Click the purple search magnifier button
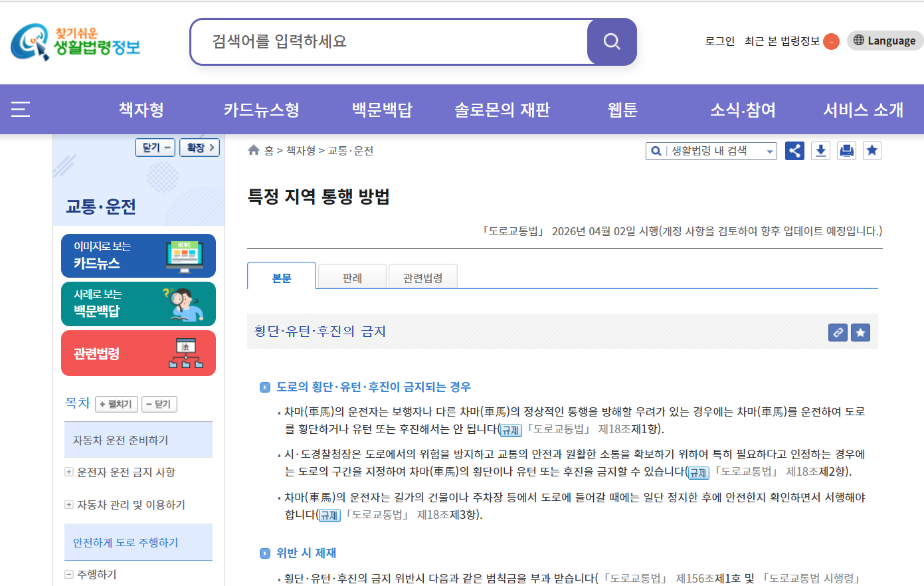Image resolution: width=924 pixels, height=586 pixels. (612, 42)
